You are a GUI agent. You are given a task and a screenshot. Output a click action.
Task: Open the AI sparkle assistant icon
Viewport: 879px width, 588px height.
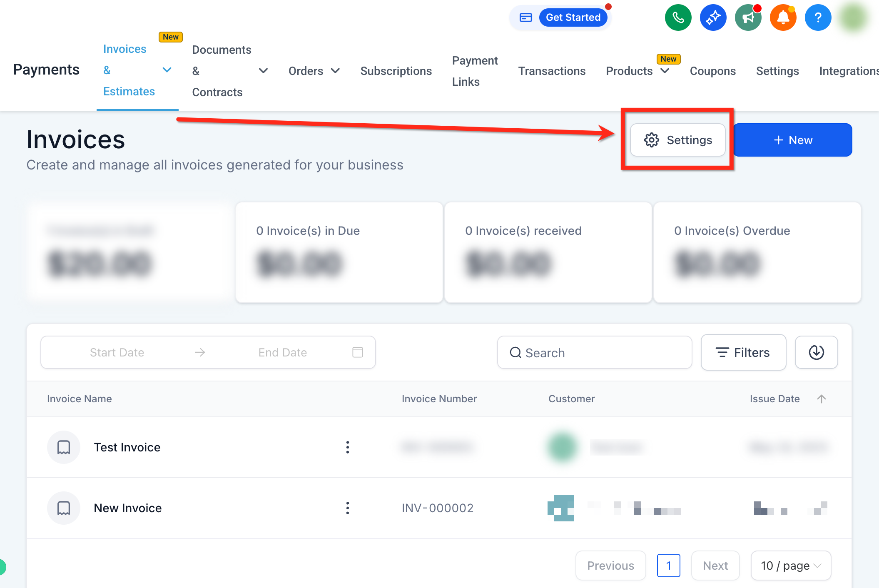713,17
